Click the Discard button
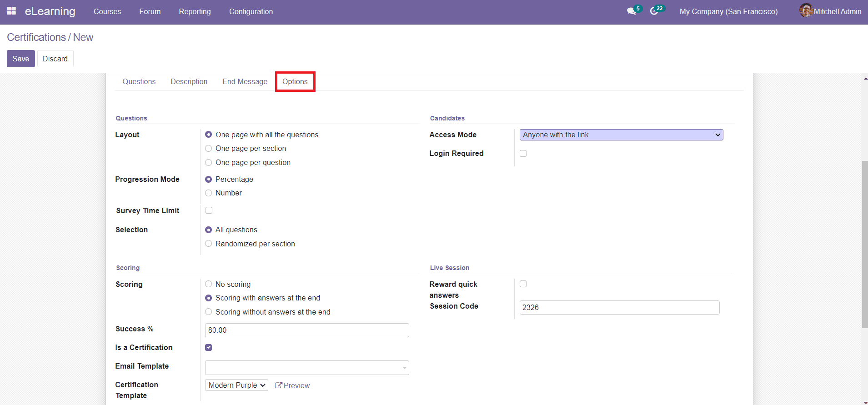This screenshot has width=868, height=405. point(55,59)
